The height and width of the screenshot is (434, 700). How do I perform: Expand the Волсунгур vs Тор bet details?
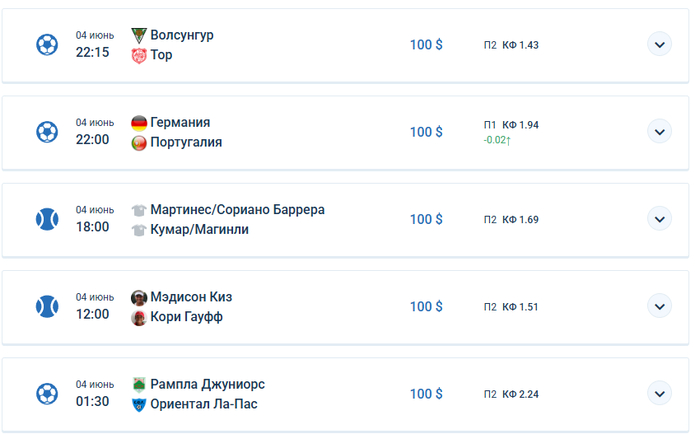pos(658,44)
